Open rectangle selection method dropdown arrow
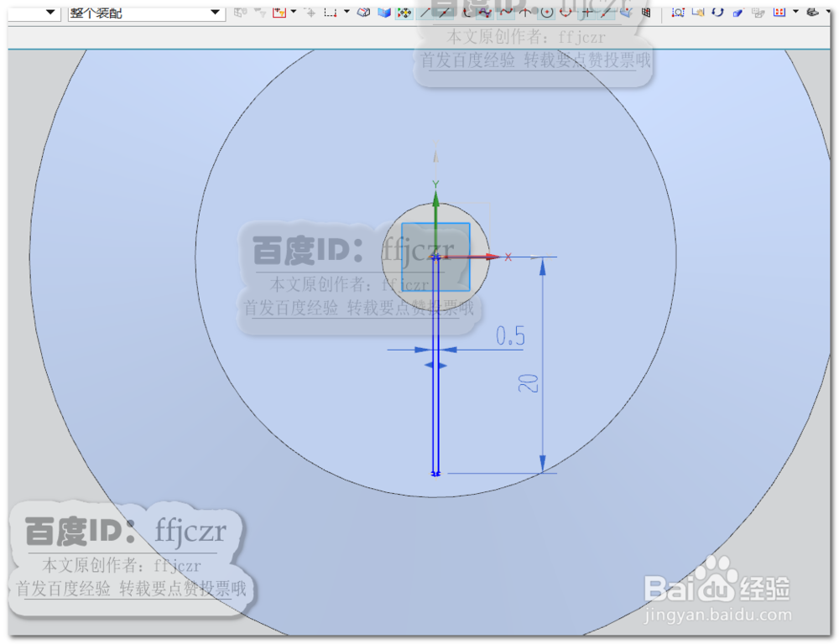The width and height of the screenshot is (839, 644). (347, 12)
